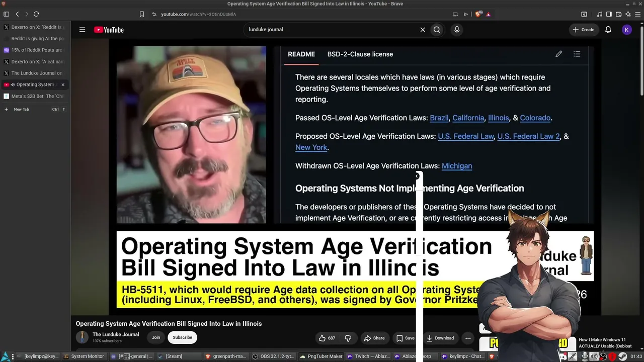Reload the current page
This screenshot has width=644, height=362.
(36, 14)
